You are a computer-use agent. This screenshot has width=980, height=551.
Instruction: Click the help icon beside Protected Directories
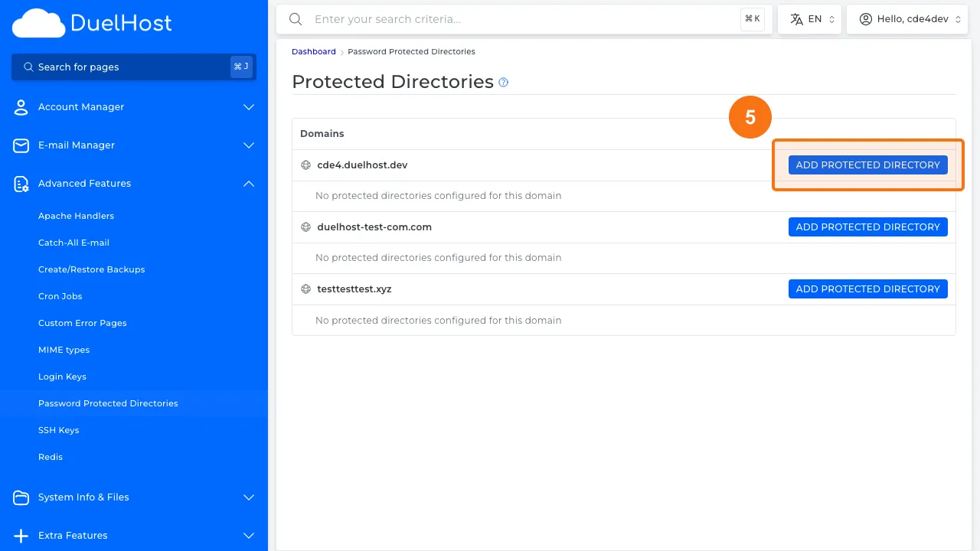503,83
